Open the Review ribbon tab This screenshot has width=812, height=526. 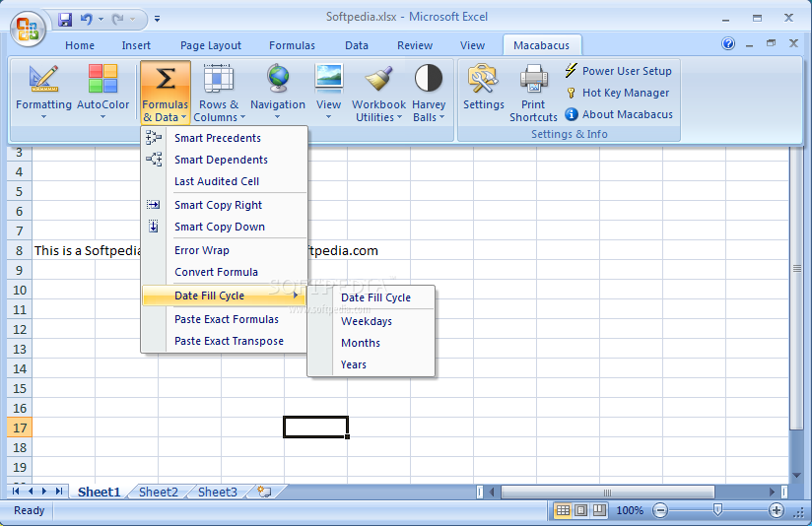coord(415,45)
